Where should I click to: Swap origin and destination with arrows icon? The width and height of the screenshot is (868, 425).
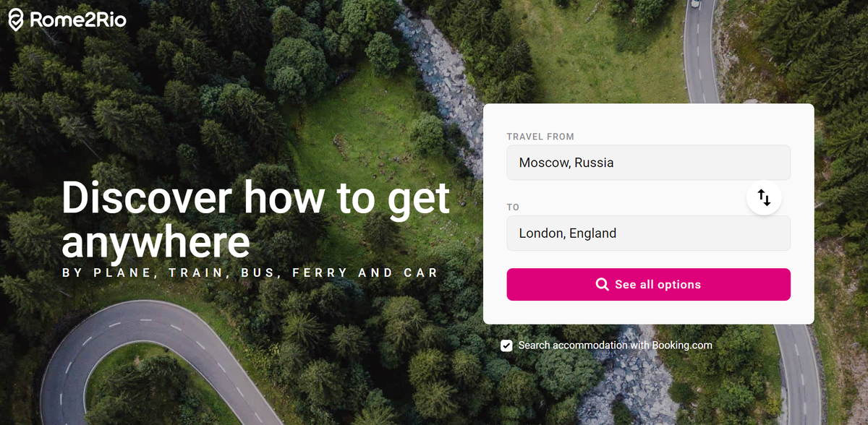point(764,197)
